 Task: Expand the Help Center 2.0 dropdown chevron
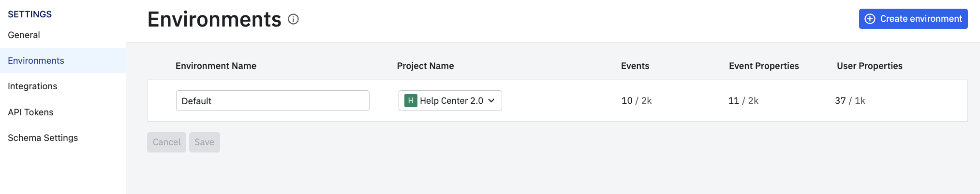pos(491,100)
